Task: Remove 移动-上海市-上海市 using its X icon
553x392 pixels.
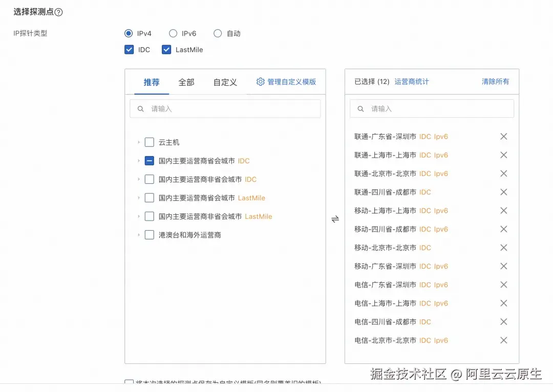Action: pyautogui.click(x=503, y=210)
